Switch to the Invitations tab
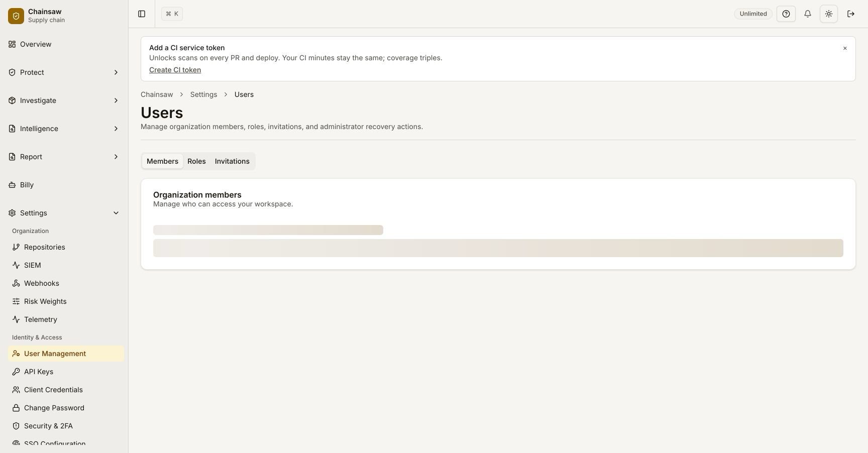 (232, 161)
